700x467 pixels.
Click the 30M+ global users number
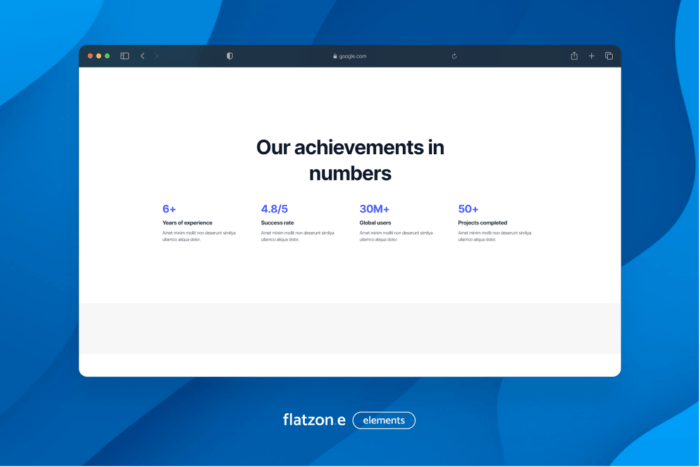pos(374,209)
